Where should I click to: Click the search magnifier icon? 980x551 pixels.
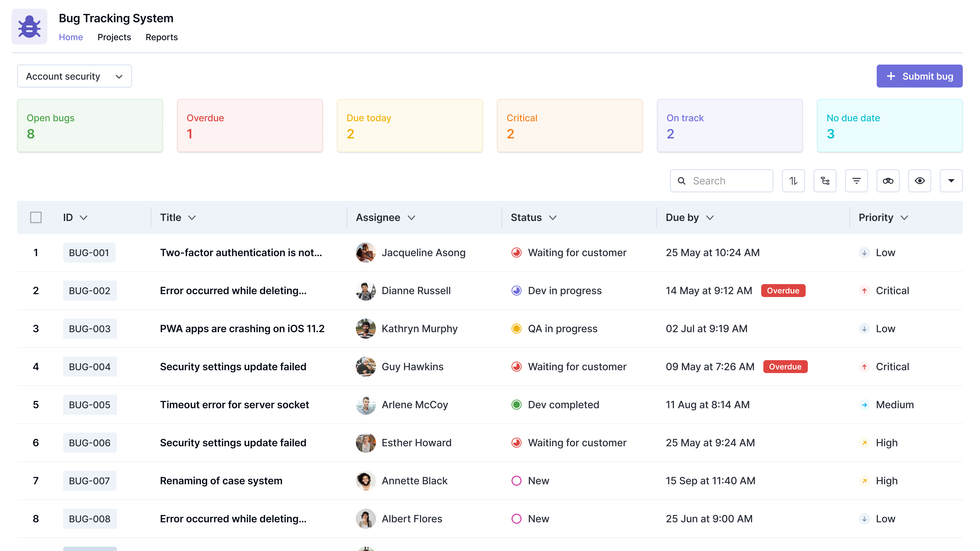(682, 181)
